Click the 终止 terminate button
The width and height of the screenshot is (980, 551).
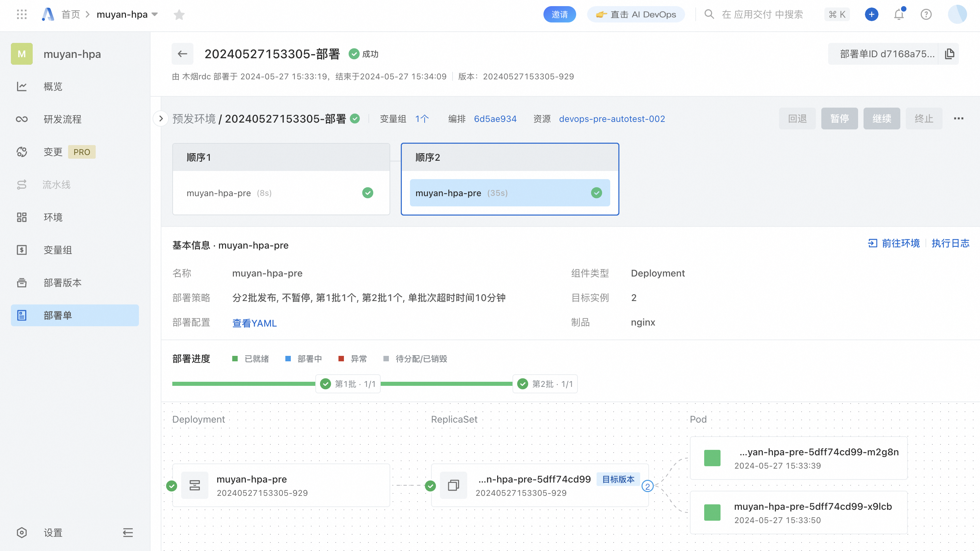point(924,119)
